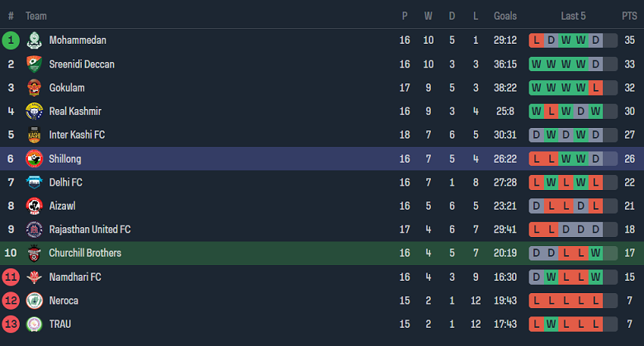Click the red rank 13 position badge

[x=11, y=325]
